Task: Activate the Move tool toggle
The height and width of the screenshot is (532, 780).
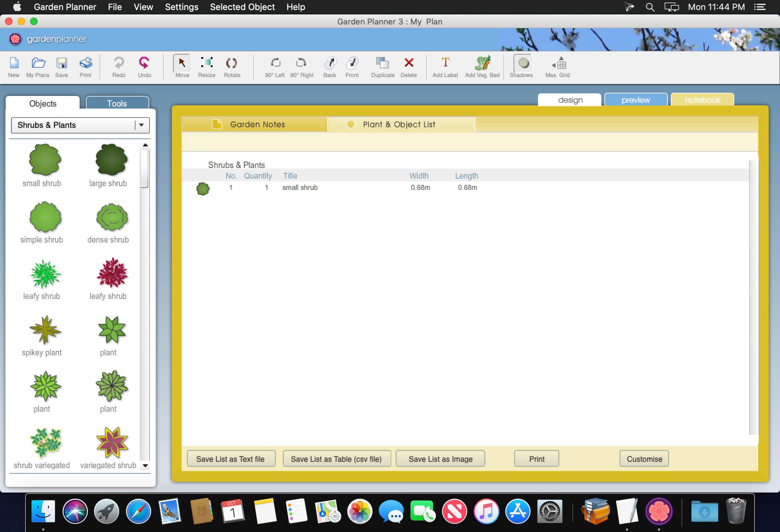Action: [182, 63]
